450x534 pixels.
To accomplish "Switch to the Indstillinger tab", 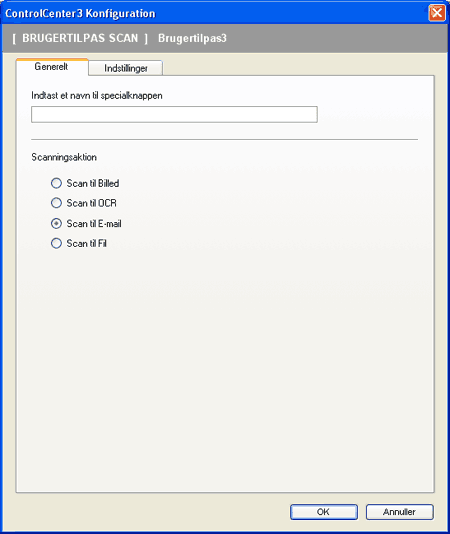I will [x=126, y=68].
